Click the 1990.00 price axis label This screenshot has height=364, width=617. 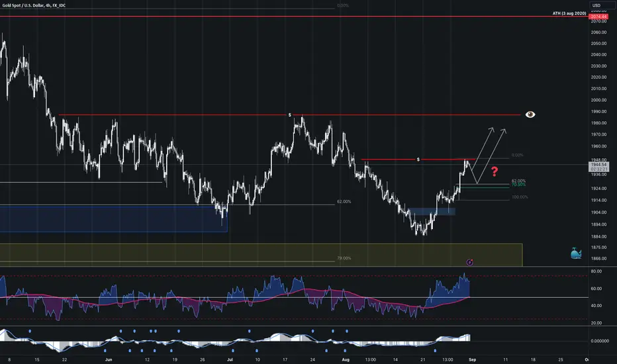(598, 112)
